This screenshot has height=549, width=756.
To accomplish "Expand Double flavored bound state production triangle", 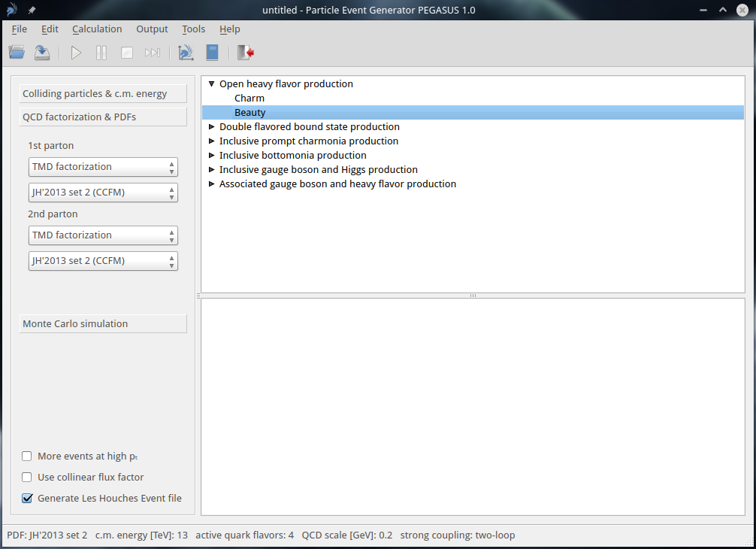I will tap(211, 127).
